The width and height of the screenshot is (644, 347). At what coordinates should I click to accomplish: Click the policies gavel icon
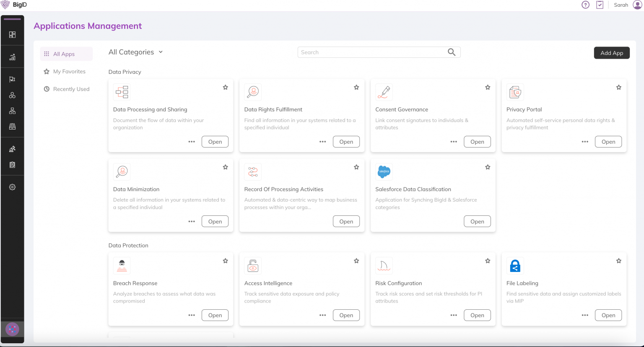click(x=12, y=149)
